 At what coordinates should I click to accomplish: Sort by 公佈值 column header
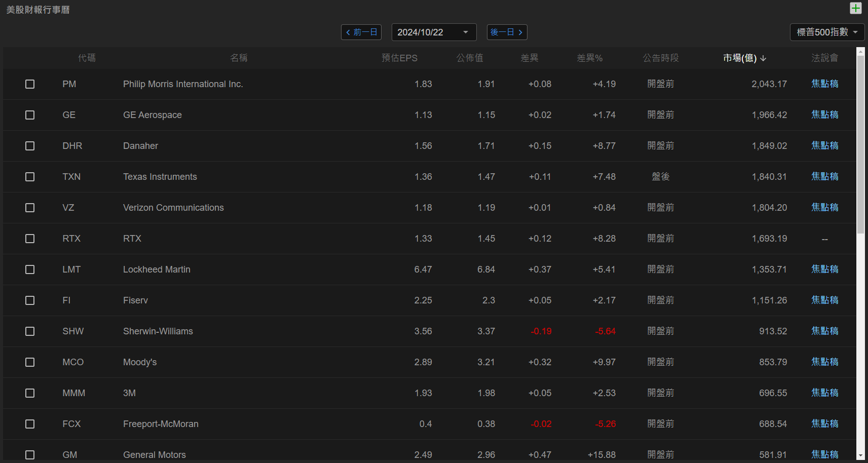470,58
